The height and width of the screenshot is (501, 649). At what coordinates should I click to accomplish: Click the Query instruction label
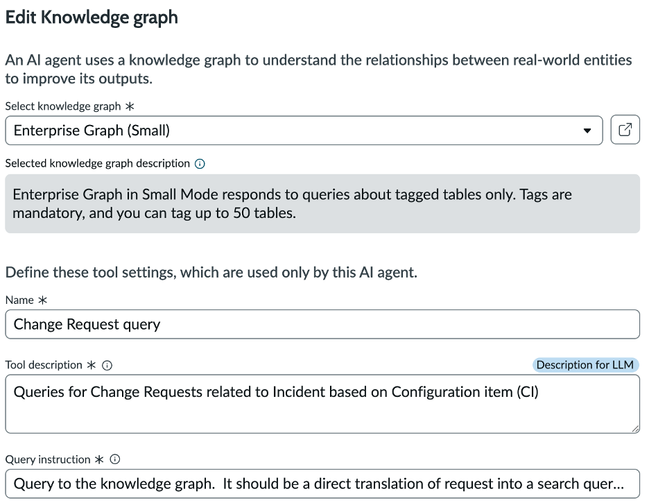click(x=48, y=459)
